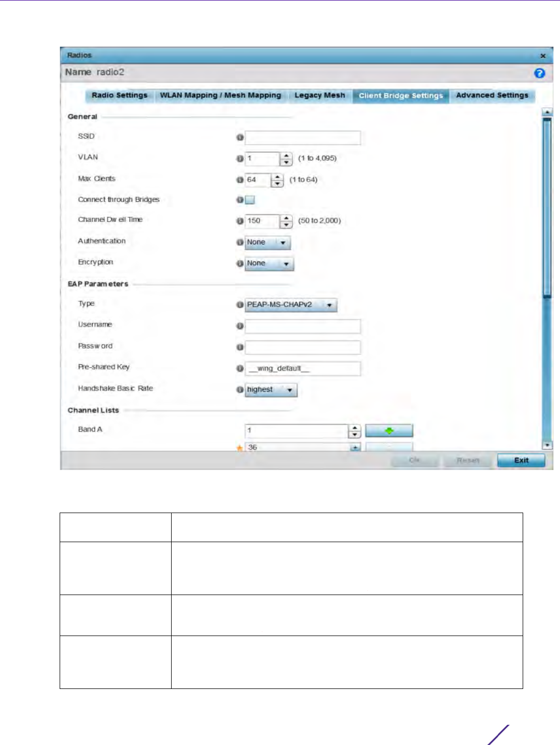Image resolution: width=560 pixels, height=745 pixels.
Task: Decrease the VLAN value with down arrow
Action: point(286,162)
